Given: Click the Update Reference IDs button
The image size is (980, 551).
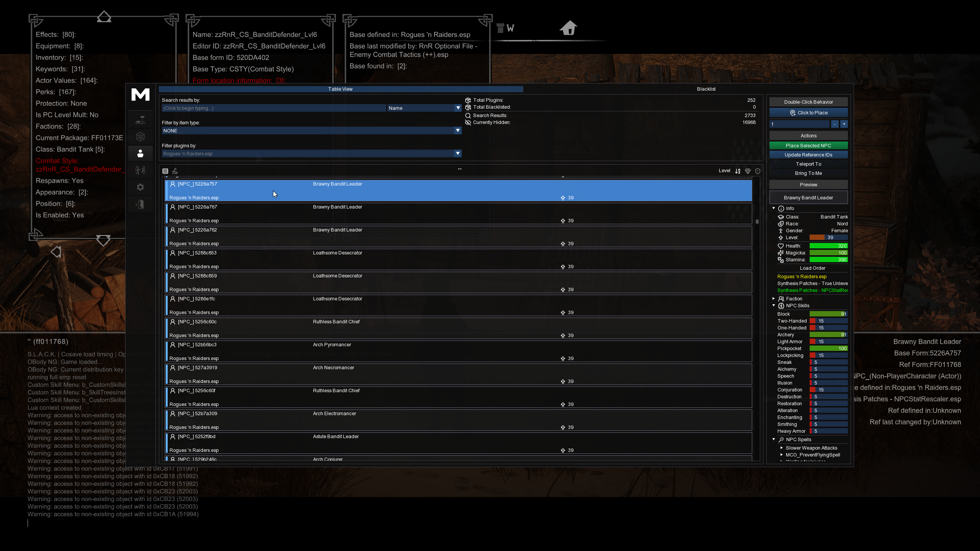Looking at the screenshot, I should click(x=808, y=155).
